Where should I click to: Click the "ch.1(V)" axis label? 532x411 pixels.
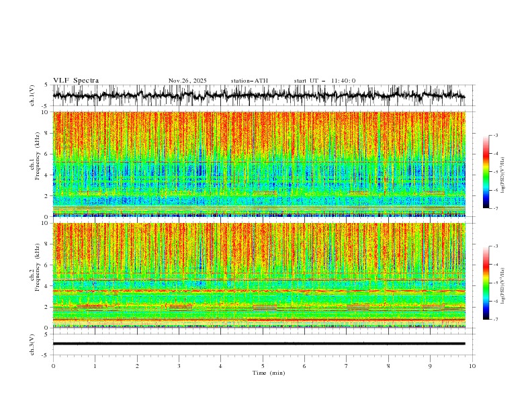click(32, 95)
